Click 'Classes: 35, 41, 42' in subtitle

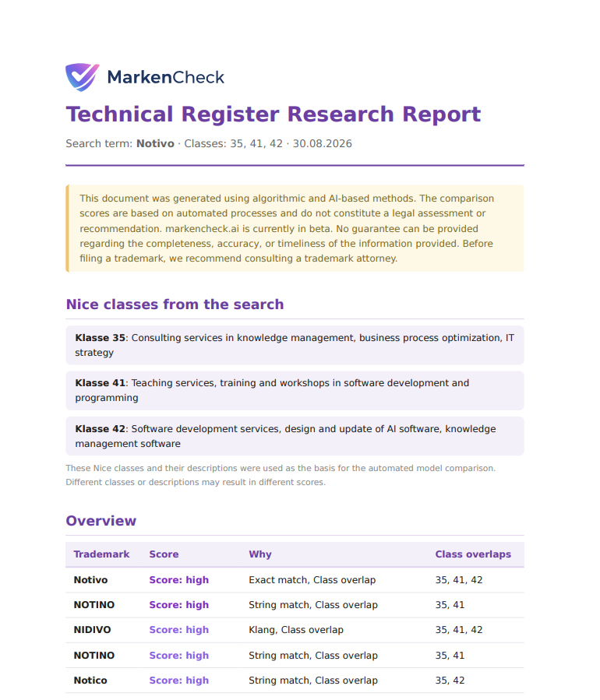click(x=233, y=144)
